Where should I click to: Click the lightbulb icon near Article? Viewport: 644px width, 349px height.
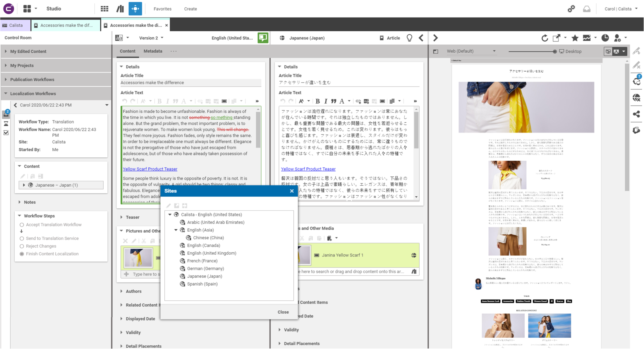tap(409, 38)
